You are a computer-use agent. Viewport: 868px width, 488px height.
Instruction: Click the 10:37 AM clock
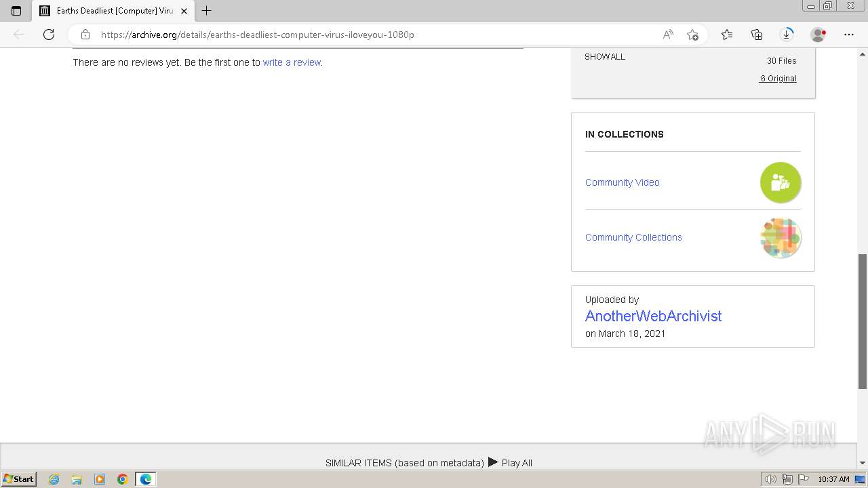(x=833, y=479)
